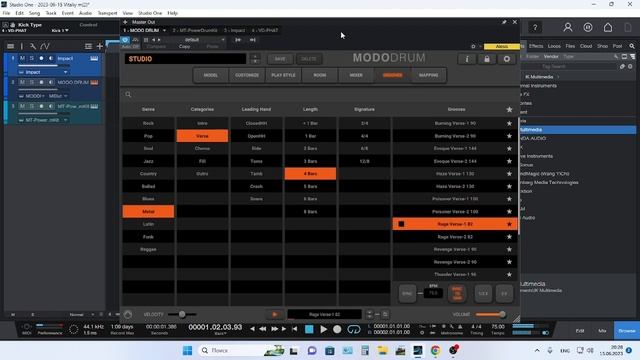The width and height of the screenshot is (640, 360).
Task: Solo the Impact track
Action: (x=31, y=58)
